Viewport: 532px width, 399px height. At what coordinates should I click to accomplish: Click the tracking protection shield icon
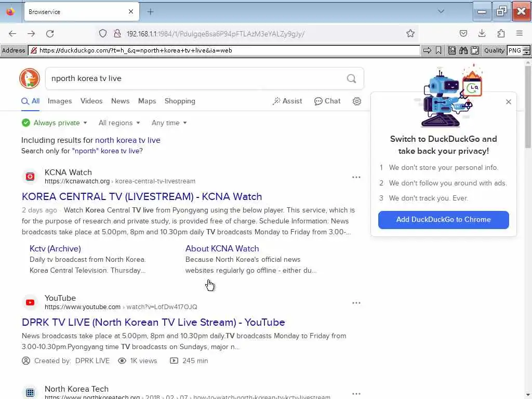[103, 34]
